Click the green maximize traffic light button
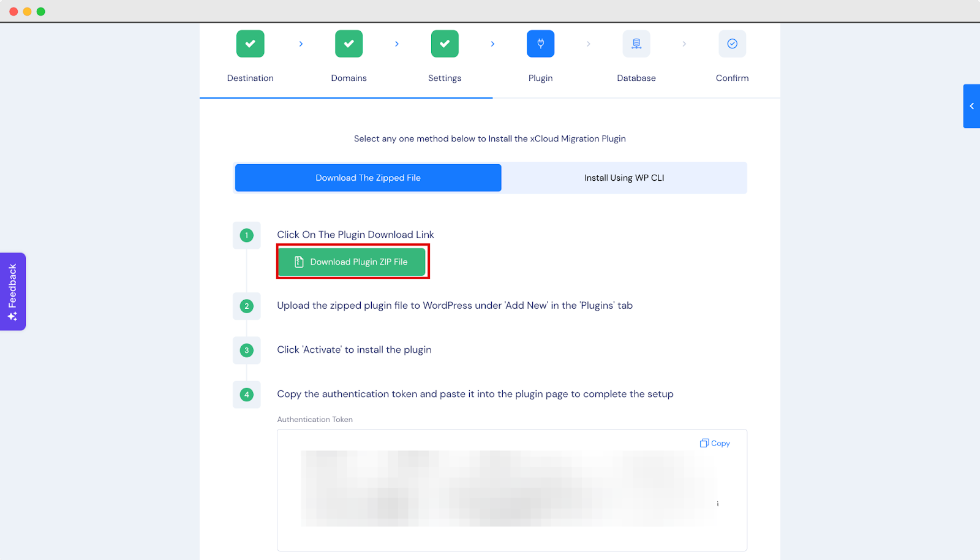Screen dimensions: 980x560 [40, 11]
